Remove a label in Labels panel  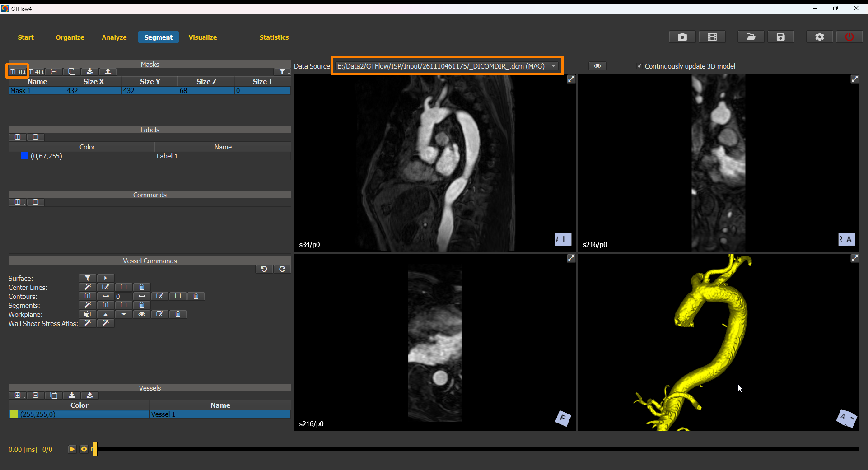[36, 137]
